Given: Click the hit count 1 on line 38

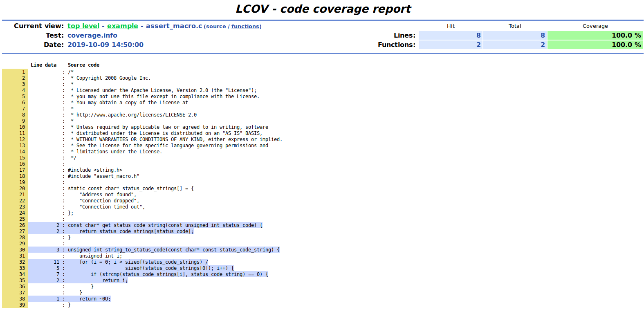Looking at the screenshot, I should pyautogui.click(x=58, y=299).
